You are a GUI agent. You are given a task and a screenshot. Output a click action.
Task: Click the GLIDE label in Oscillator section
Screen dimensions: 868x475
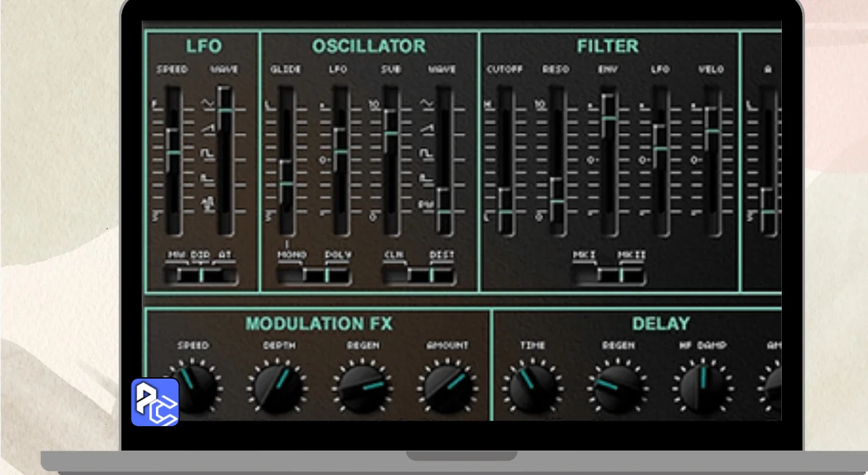tap(286, 69)
